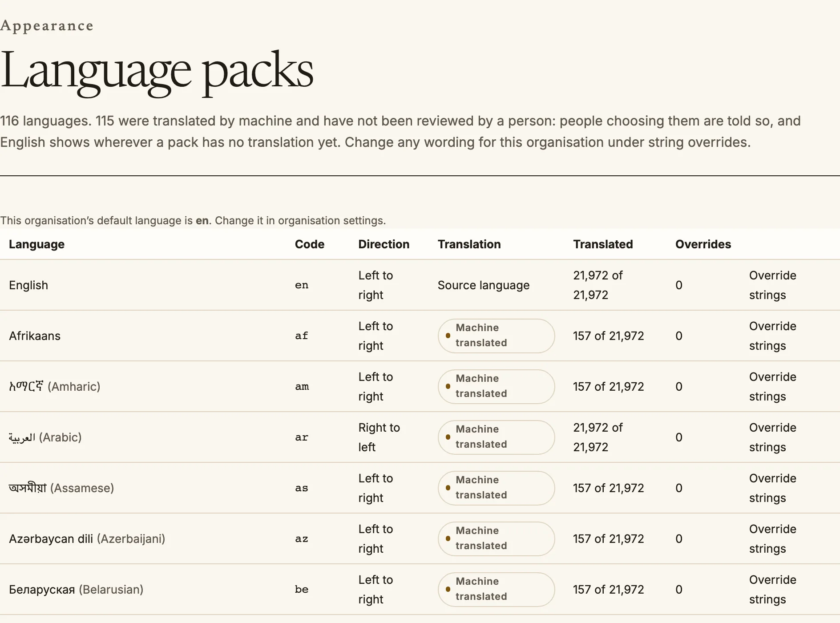The image size is (840, 623).
Task: Click the bold "en" in the default language note
Action: click(x=202, y=221)
